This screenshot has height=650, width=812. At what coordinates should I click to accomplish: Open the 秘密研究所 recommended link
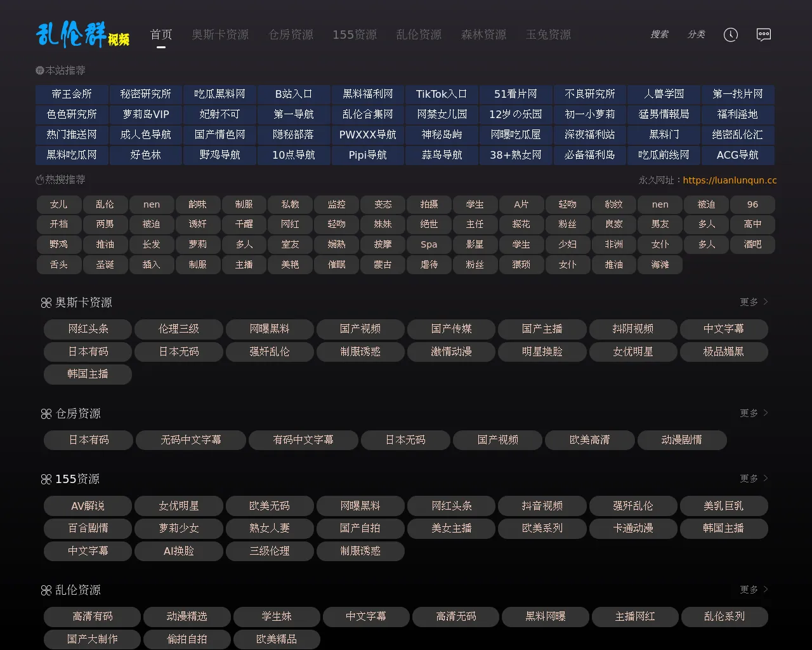146,94
